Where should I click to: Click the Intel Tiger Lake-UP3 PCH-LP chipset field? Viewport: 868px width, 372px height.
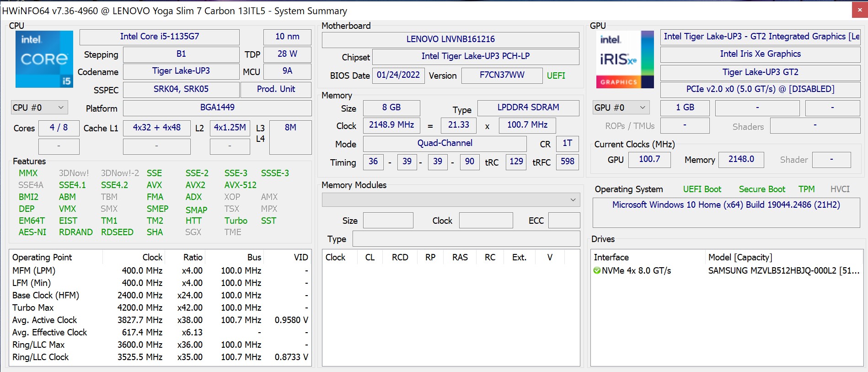[x=476, y=56]
